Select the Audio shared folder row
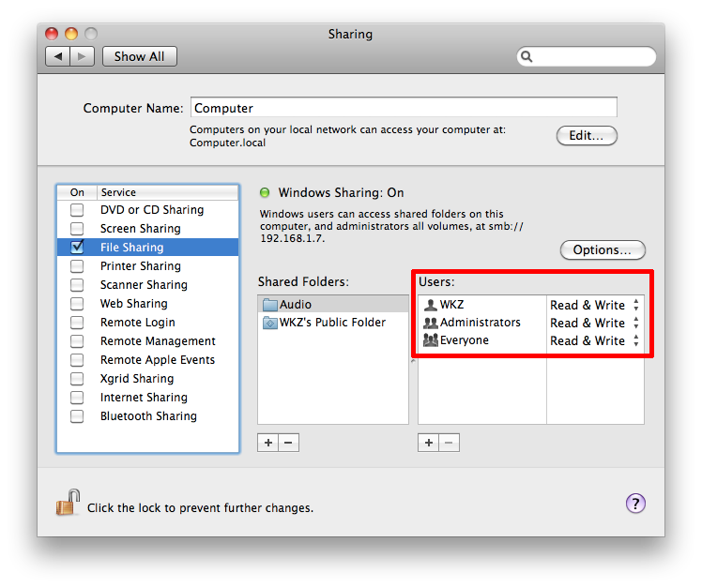Image resolution: width=702 pixels, height=588 pixels. (333, 304)
